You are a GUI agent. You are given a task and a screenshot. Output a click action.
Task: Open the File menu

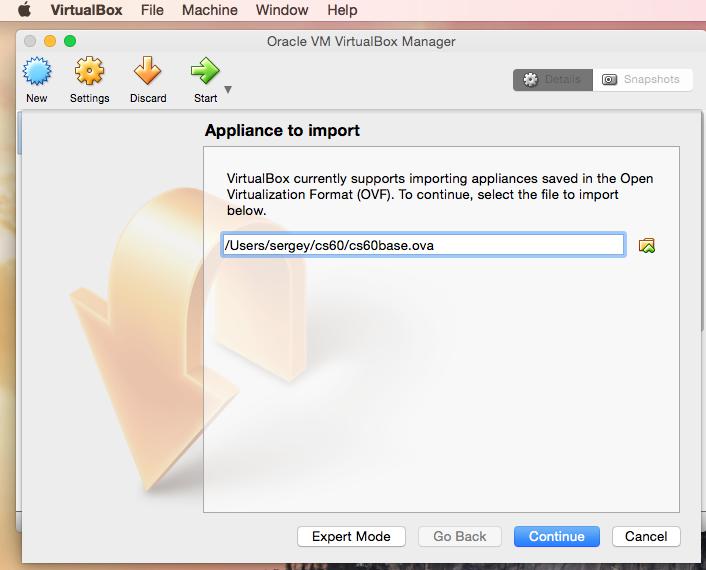tap(152, 10)
